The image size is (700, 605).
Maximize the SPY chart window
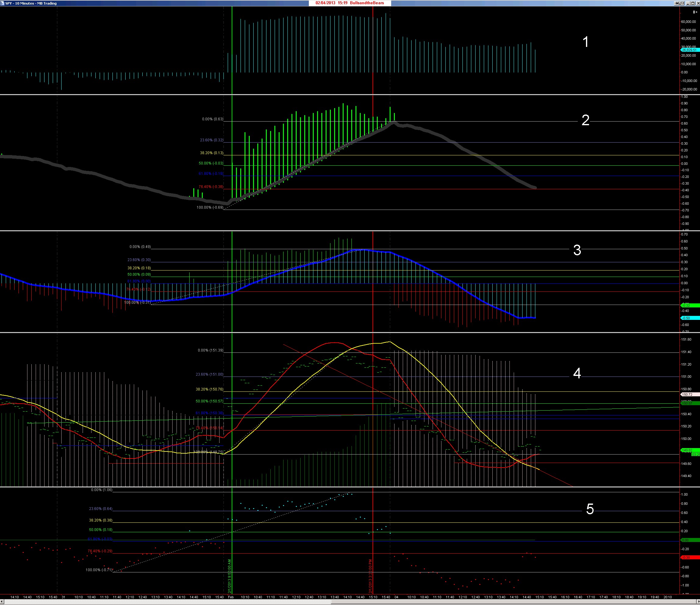(x=693, y=3)
